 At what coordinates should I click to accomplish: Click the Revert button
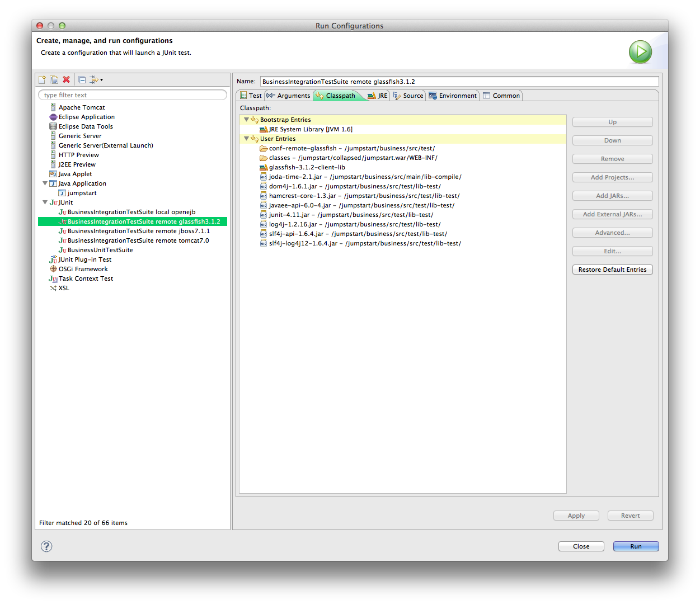[x=631, y=516]
